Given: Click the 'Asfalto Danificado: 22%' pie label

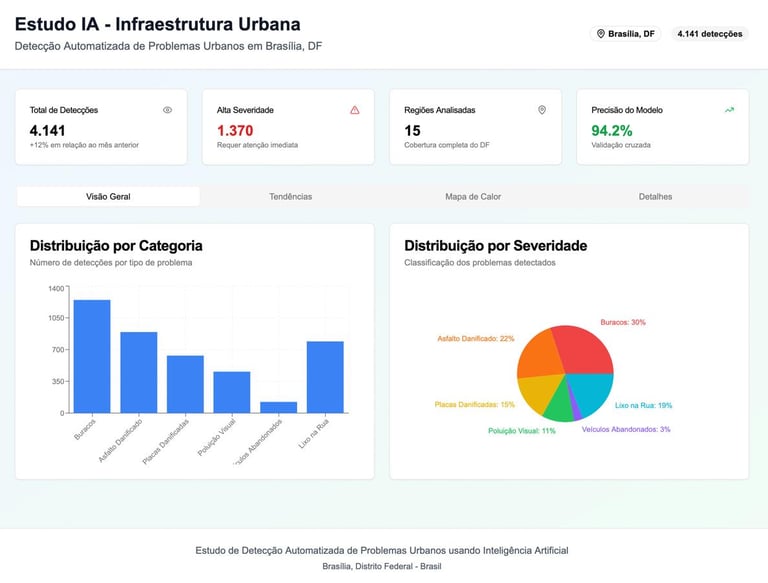Looking at the screenshot, I should (x=476, y=339).
